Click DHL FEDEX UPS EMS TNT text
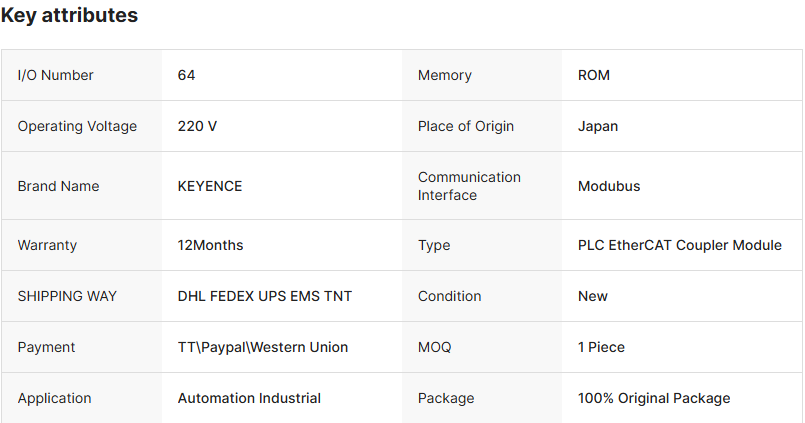Image resolution: width=805 pixels, height=423 pixels. click(265, 296)
